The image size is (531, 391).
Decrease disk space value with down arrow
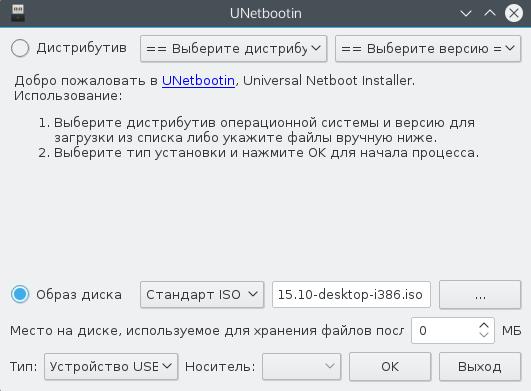(x=484, y=335)
